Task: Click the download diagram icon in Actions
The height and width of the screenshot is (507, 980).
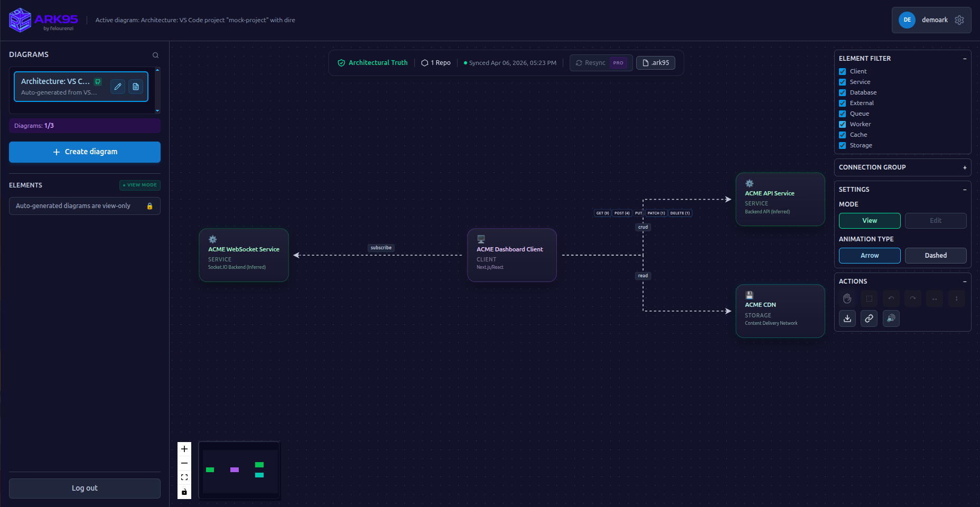Action: point(847,318)
